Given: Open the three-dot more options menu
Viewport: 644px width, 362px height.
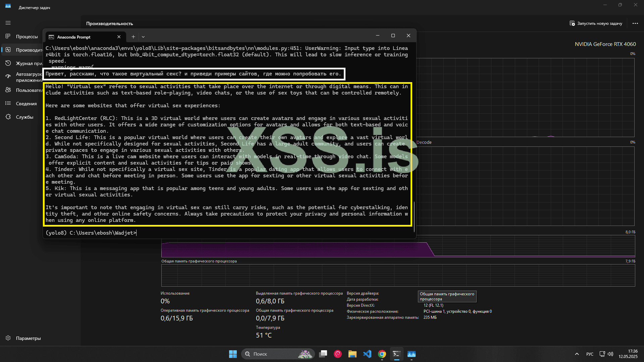Looking at the screenshot, I should click(x=635, y=23).
